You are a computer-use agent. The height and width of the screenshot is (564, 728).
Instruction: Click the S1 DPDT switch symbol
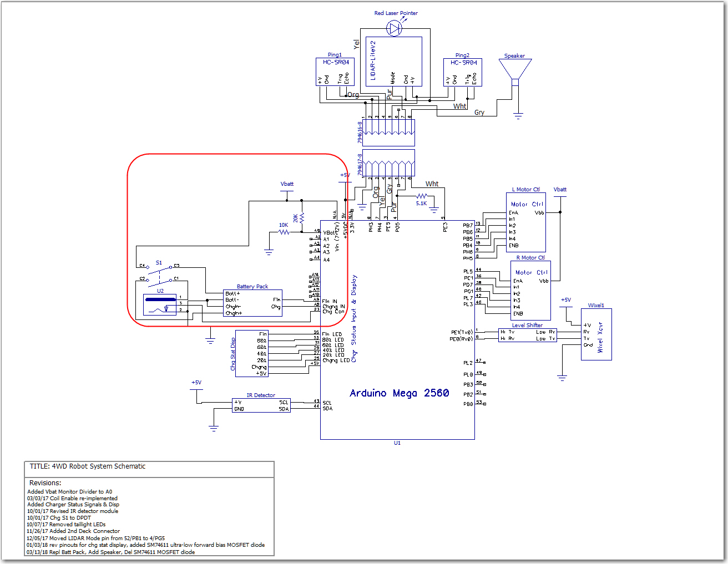pyautogui.click(x=159, y=272)
